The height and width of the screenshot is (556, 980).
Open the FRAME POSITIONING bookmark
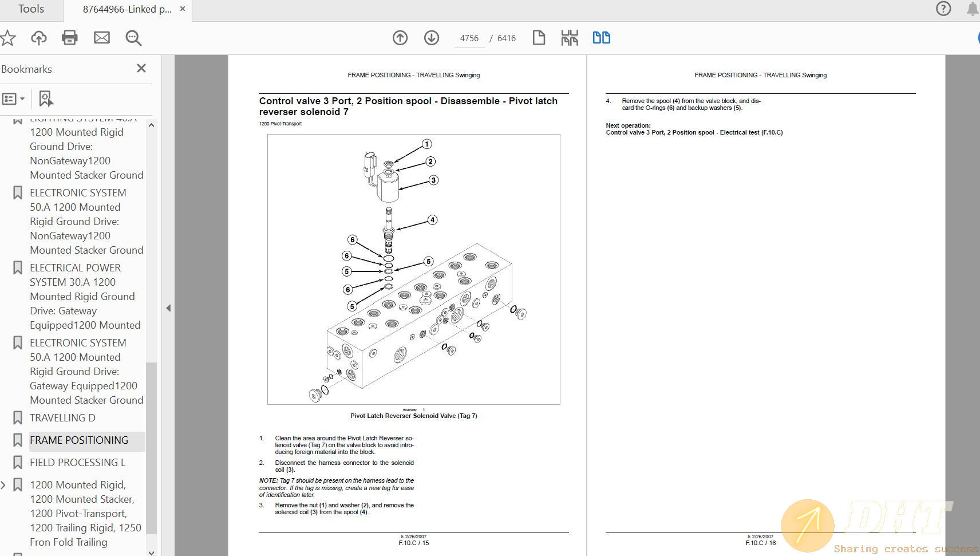click(79, 440)
